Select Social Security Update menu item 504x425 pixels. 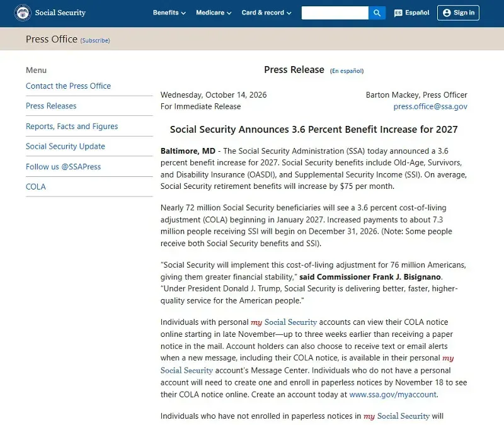pyautogui.click(x=66, y=146)
